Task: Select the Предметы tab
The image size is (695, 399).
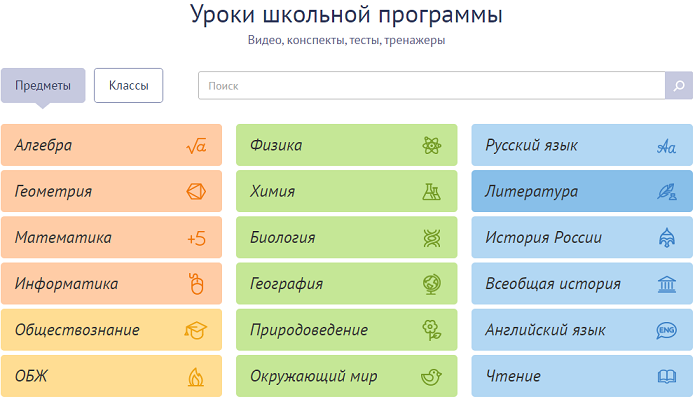Action: [43, 86]
